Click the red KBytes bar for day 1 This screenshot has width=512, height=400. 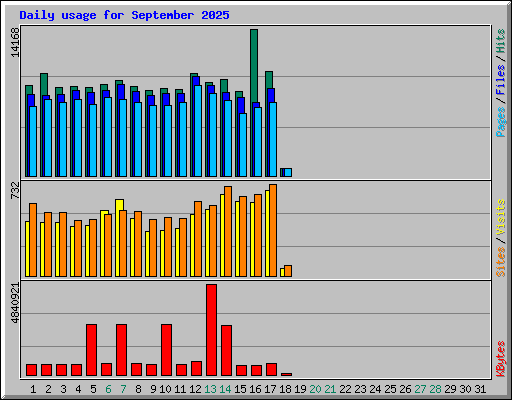(x=31, y=370)
